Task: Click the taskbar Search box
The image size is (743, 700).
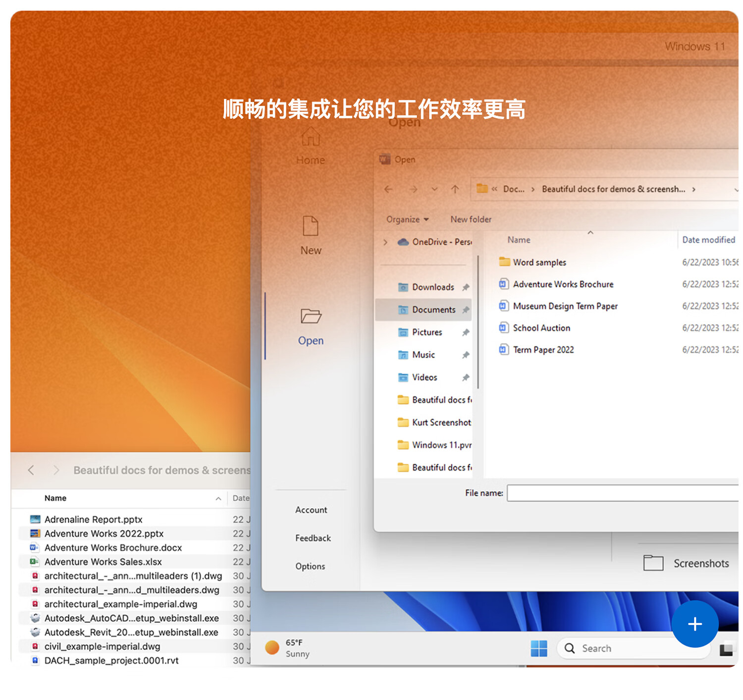Action: click(x=633, y=649)
